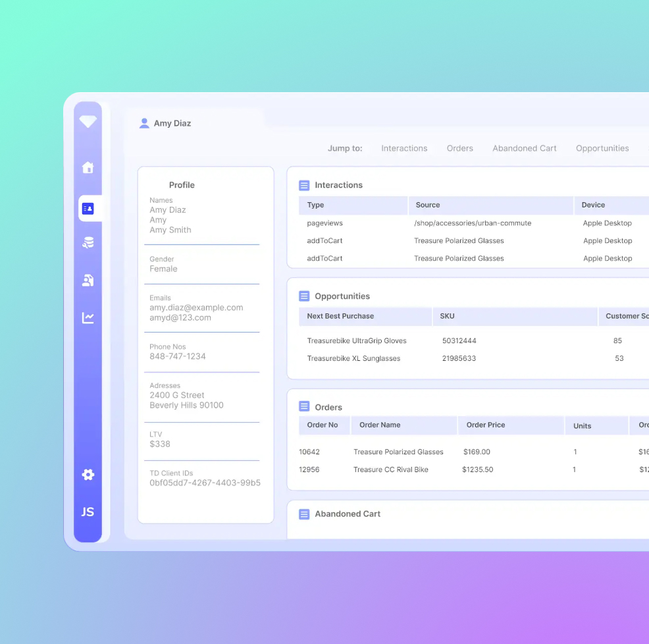
Task: Click the JS user avatar
Action: (88, 512)
